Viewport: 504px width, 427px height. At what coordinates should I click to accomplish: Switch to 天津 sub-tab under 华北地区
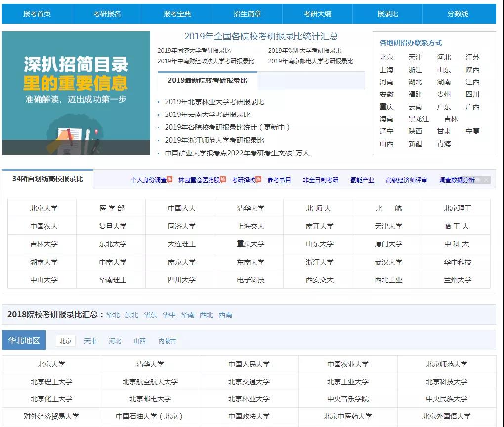click(x=90, y=341)
